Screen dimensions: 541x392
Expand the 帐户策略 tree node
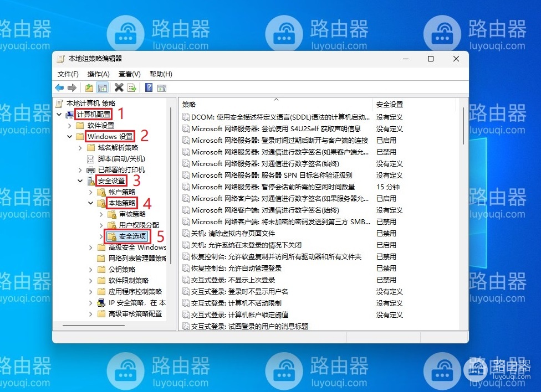tap(91, 192)
